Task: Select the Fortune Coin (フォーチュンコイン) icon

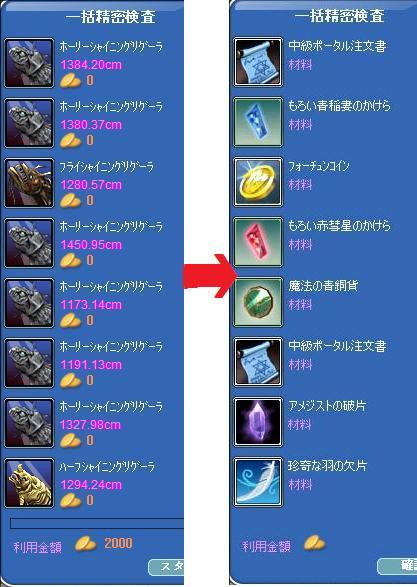Action: coord(258,182)
